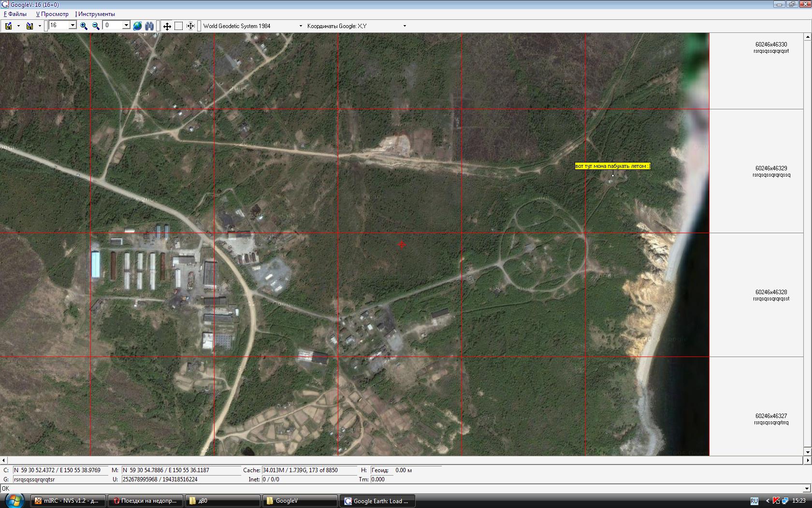Select the four-arrow move tool
812x508 pixels.
coord(167,26)
